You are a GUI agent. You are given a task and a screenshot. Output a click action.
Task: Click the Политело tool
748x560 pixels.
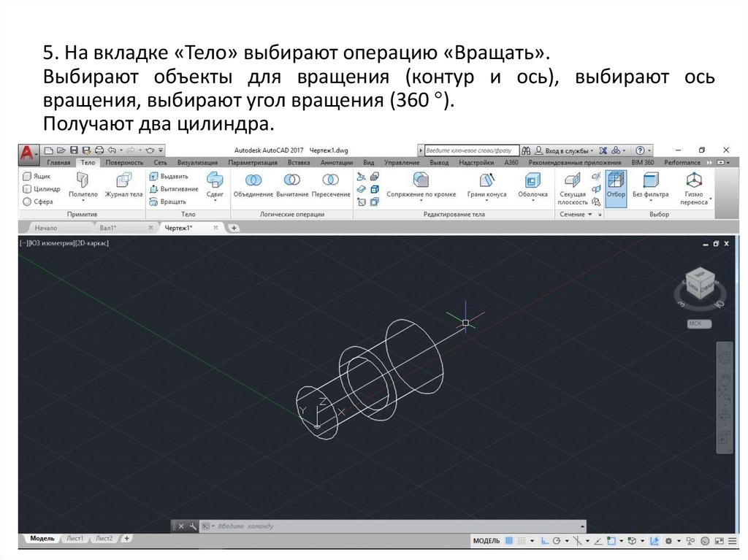83,185
